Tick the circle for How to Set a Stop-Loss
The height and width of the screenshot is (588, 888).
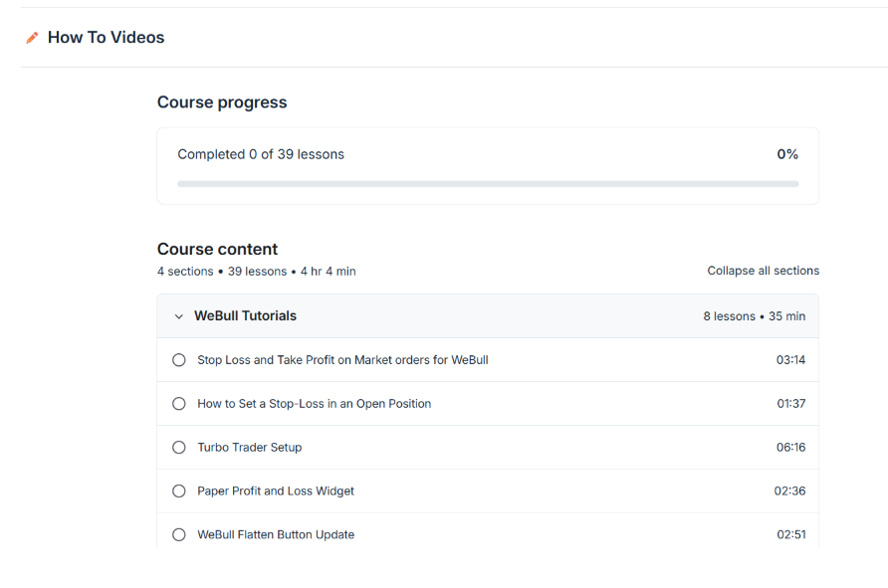pos(179,404)
